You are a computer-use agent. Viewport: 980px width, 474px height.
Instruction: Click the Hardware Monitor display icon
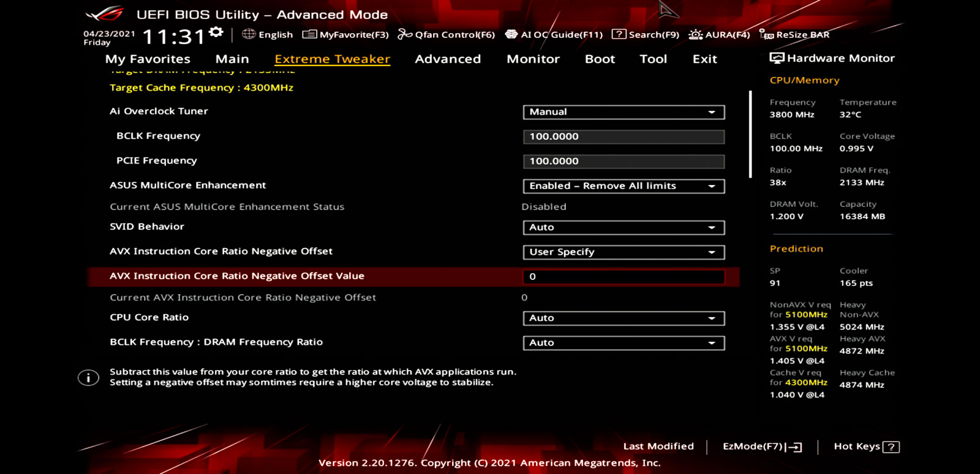(x=777, y=58)
